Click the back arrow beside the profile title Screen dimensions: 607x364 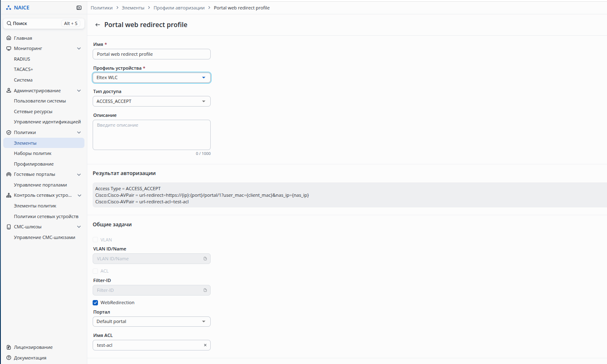click(x=98, y=25)
